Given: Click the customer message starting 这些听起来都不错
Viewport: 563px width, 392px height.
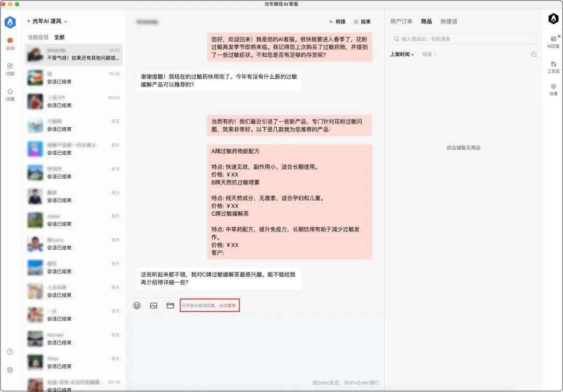Looking at the screenshot, I should 218,278.
